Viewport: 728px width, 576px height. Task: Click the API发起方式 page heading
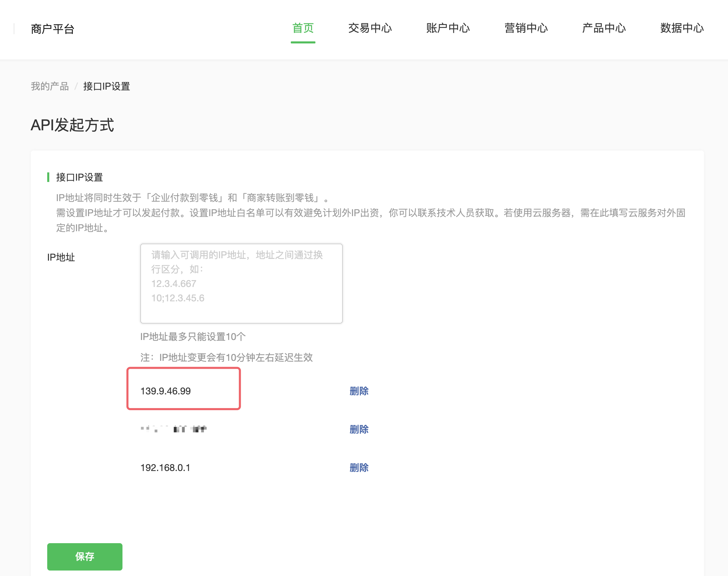point(72,125)
